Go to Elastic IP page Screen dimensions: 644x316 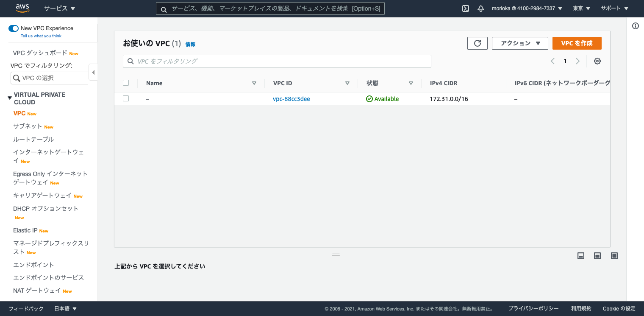point(25,230)
